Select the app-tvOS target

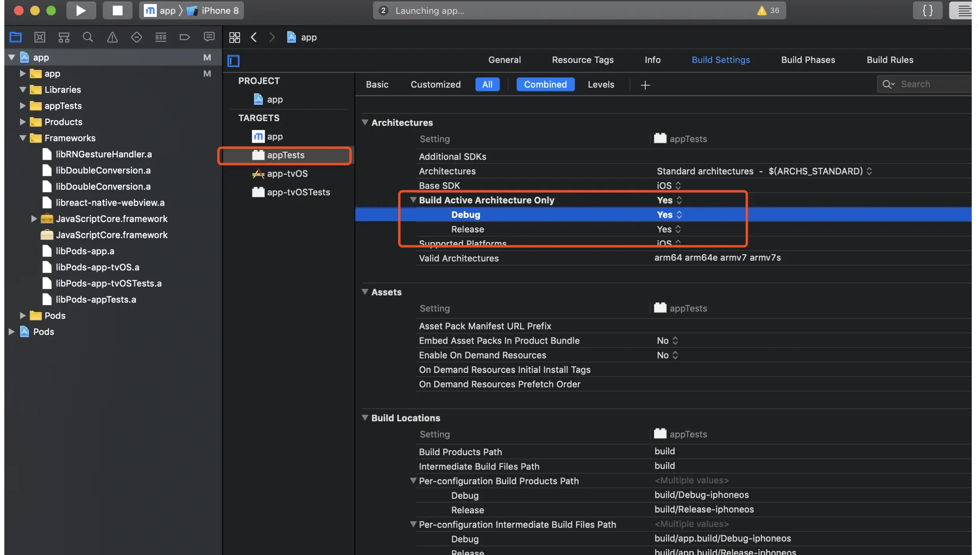pyautogui.click(x=287, y=174)
